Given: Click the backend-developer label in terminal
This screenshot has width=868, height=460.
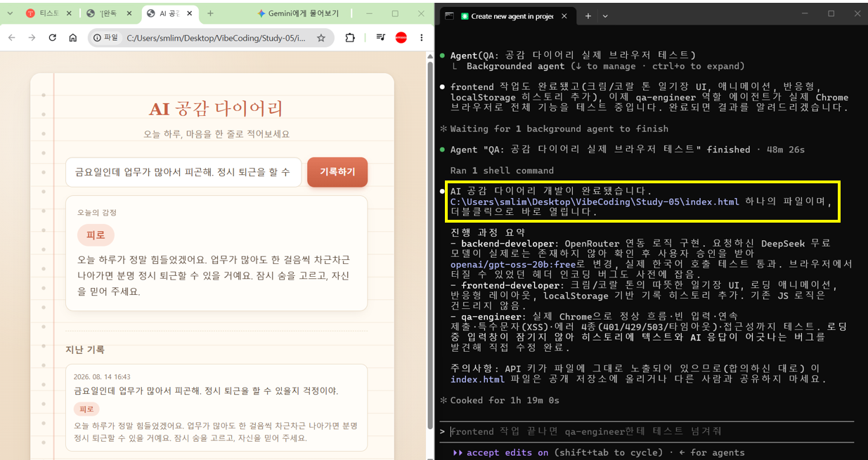Looking at the screenshot, I should click(x=506, y=243).
